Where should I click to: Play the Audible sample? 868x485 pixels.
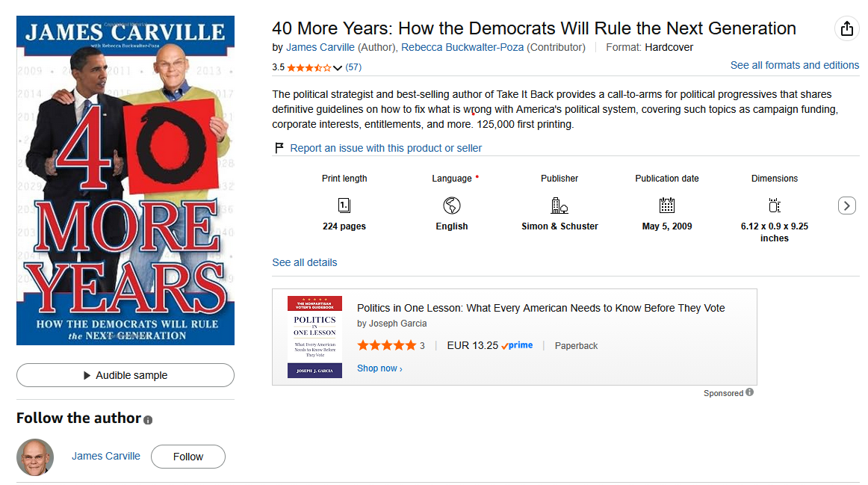pyautogui.click(x=125, y=375)
